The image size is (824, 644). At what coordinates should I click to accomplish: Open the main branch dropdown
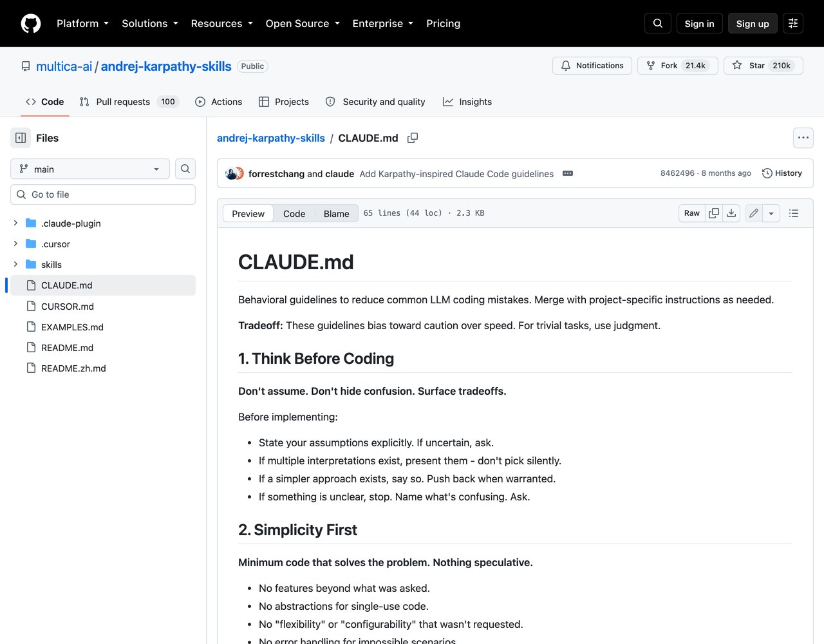click(90, 169)
